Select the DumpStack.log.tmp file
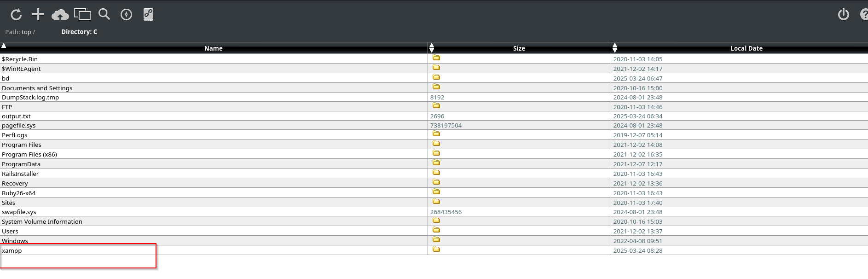This screenshot has width=868, height=279. click(x=30, y=98)
